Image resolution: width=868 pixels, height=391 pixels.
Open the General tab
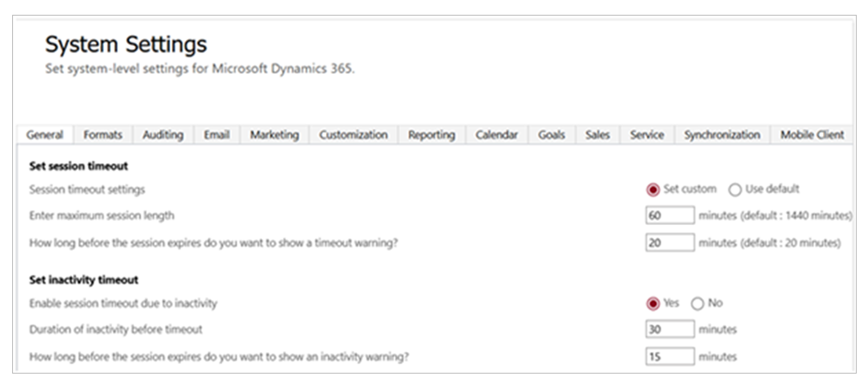(x=45, y=135)
